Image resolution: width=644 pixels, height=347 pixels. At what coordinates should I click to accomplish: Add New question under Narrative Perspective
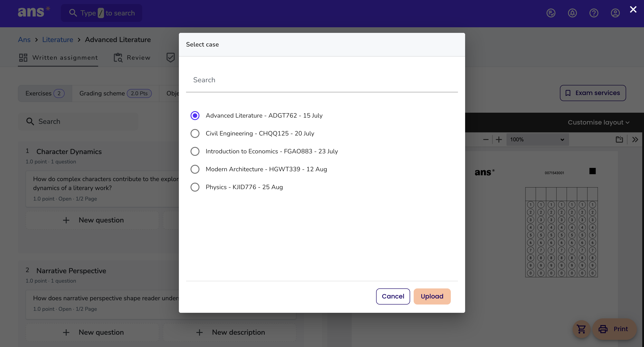93,332
